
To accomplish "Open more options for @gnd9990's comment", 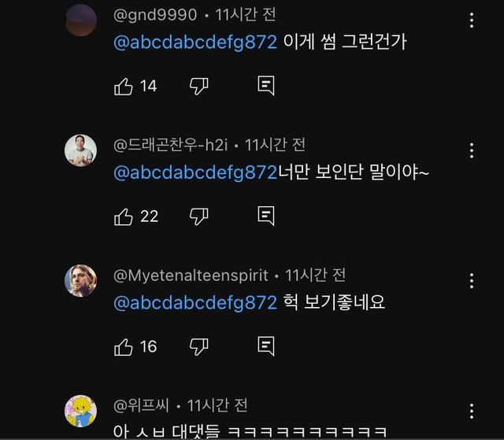I will click(x=472, y=20).
